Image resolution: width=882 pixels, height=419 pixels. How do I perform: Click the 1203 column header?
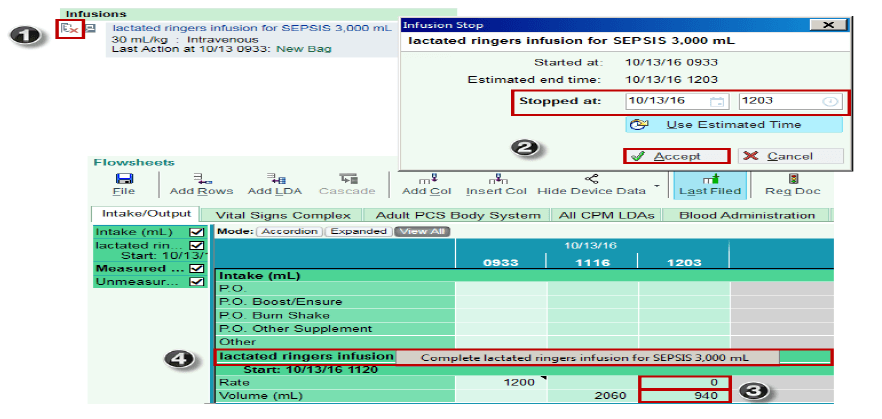tap(684, 262)
